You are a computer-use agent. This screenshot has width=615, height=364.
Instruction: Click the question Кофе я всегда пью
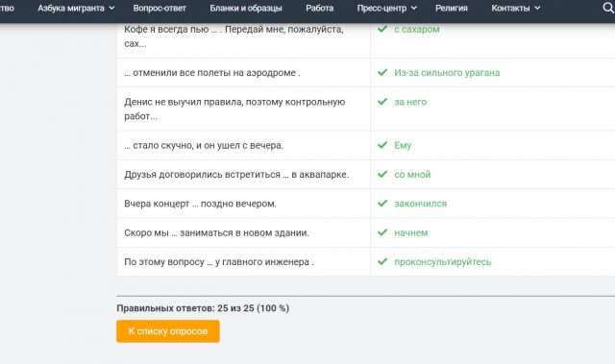point(234,36)
